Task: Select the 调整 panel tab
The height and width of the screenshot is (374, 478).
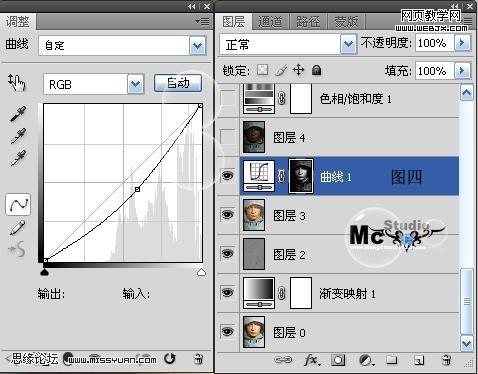Action: 18,22
